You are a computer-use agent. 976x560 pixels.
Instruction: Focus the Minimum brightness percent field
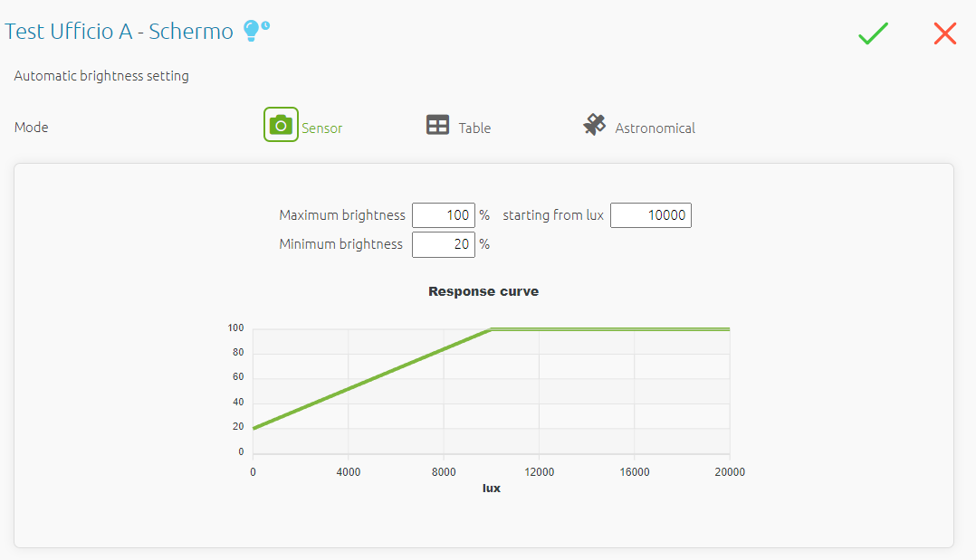(443, 244)
